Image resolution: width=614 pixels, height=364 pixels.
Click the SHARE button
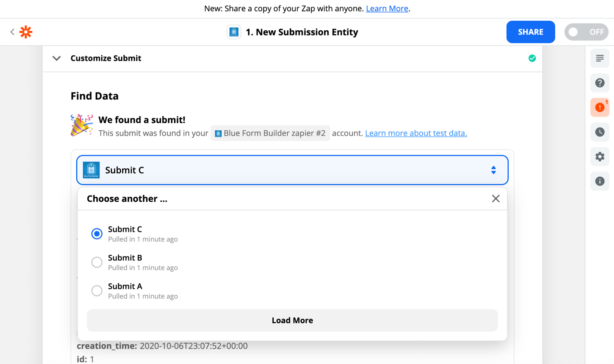531,32
